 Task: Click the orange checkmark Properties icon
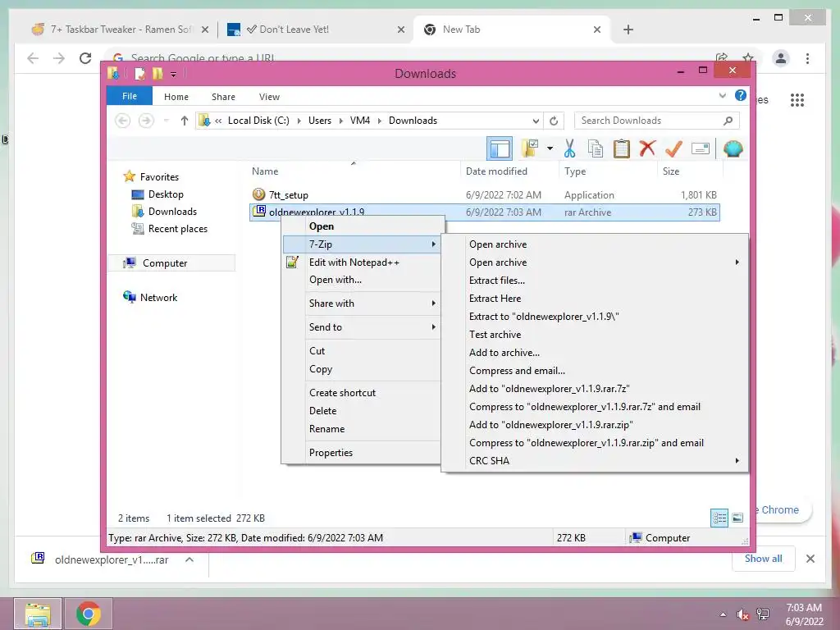(x=673, y=148)
